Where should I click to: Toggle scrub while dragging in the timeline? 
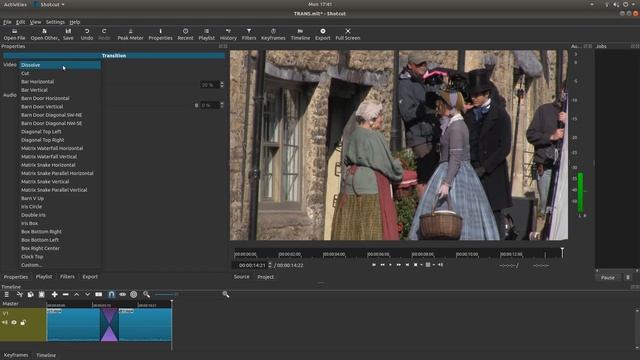tap(122, 294)
